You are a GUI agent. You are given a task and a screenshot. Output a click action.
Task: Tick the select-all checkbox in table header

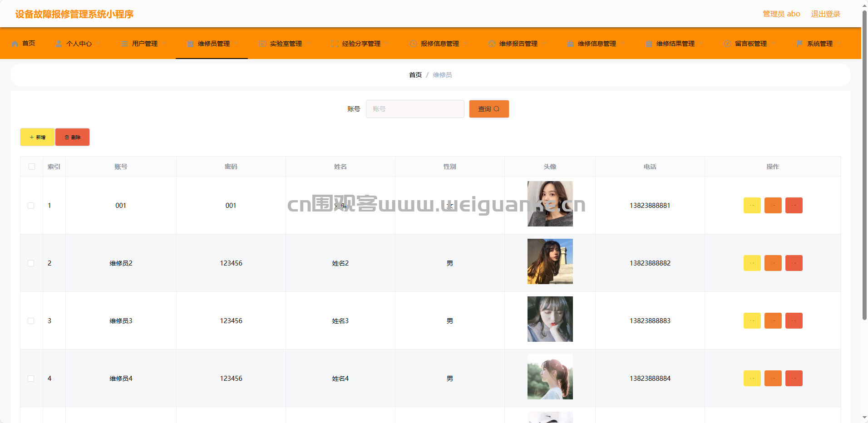coord(32,167)
